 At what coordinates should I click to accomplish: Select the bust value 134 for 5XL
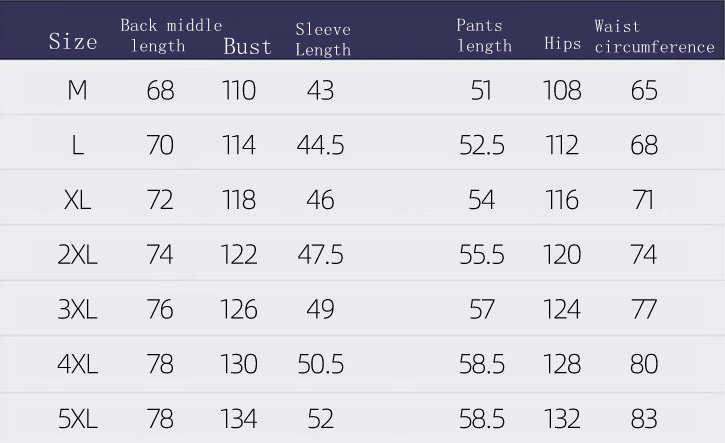pos(239,419)
